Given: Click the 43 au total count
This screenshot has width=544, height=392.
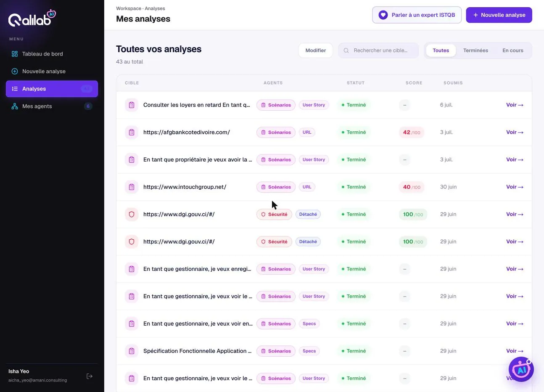Looking at the screenshot, I should point(129,62).
